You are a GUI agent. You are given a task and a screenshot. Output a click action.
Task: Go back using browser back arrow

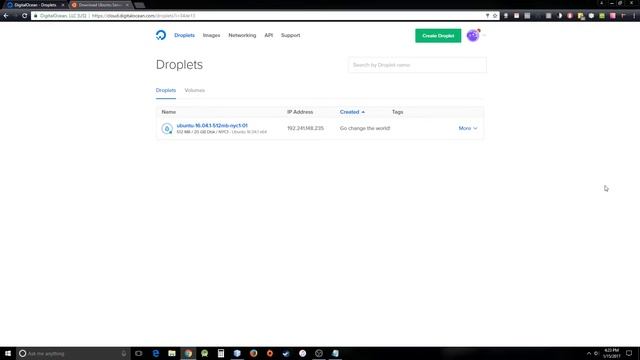[x=6, y=16]
